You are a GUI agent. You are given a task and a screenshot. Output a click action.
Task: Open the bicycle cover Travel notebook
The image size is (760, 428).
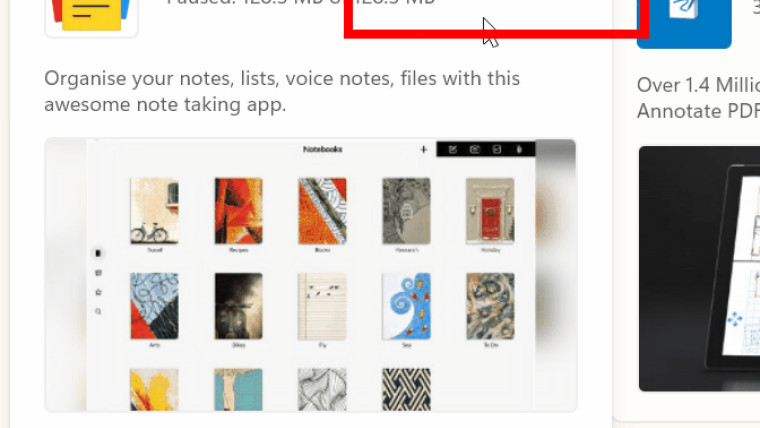point(154,211)
